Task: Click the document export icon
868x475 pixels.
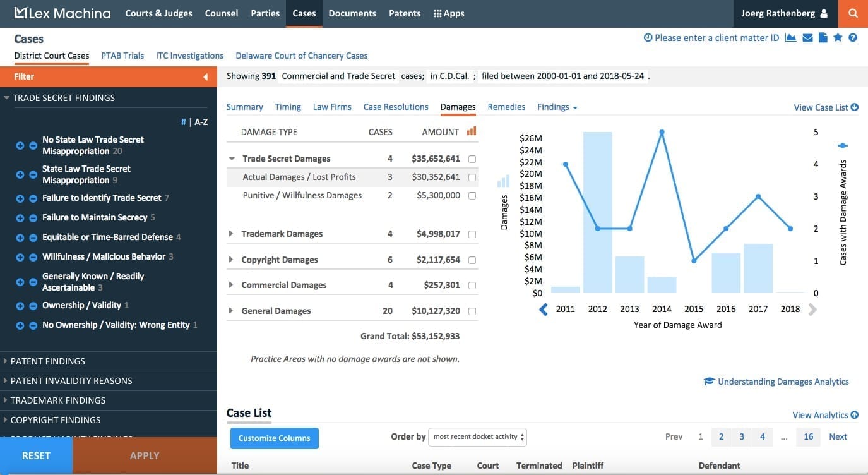Action: click(x=823, y=38)
